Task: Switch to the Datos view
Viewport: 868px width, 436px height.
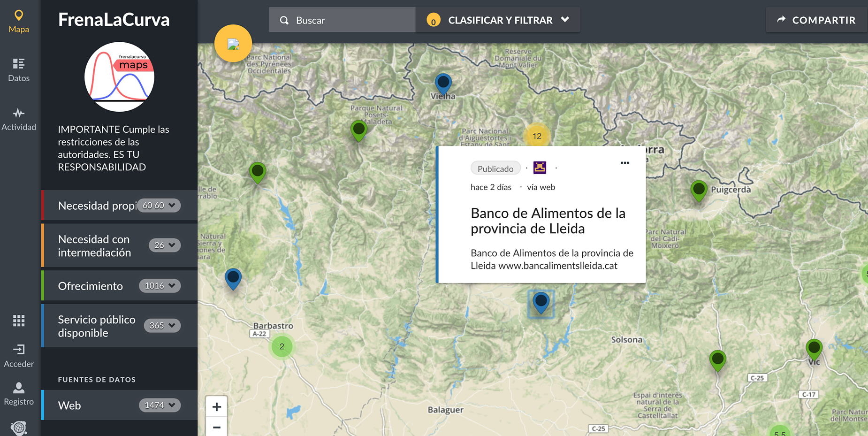Action: click(19, 70)
